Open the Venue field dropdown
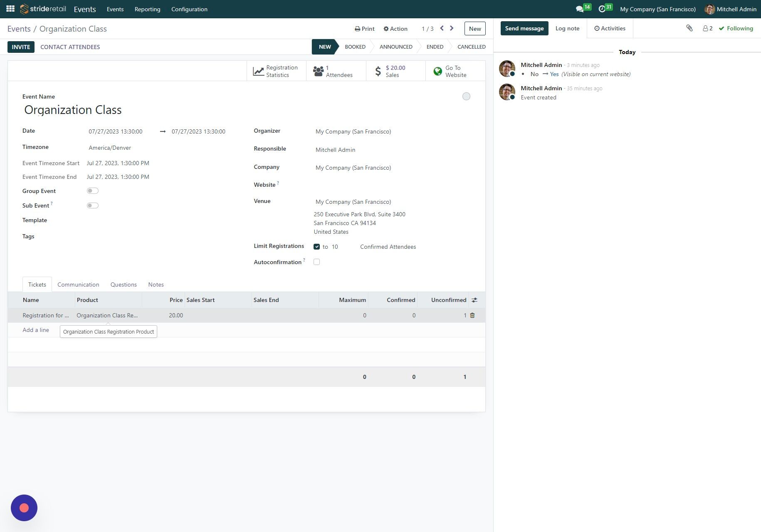Screen dimensions: 761x532 click(392, 202)
